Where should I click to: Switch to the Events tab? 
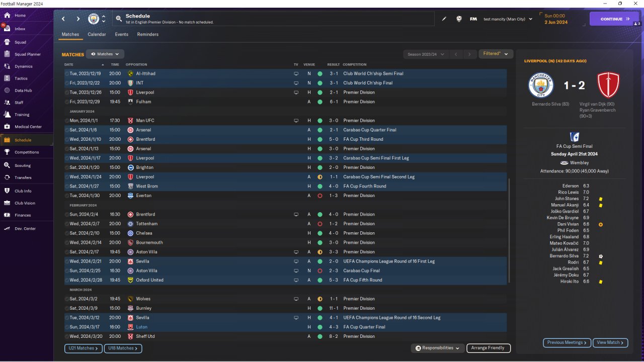tap(121, 35)
